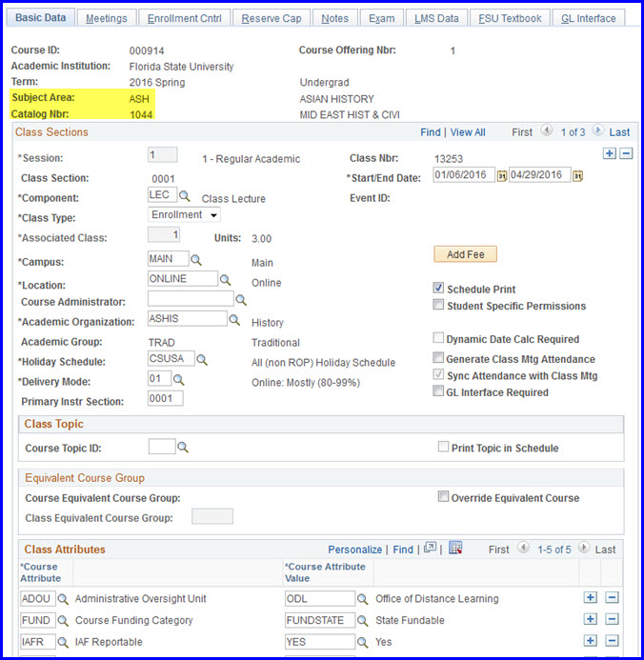Viewport: 644px width, 660px height.
Task: Open Location lookup magnifier
Action: point(225,280)
